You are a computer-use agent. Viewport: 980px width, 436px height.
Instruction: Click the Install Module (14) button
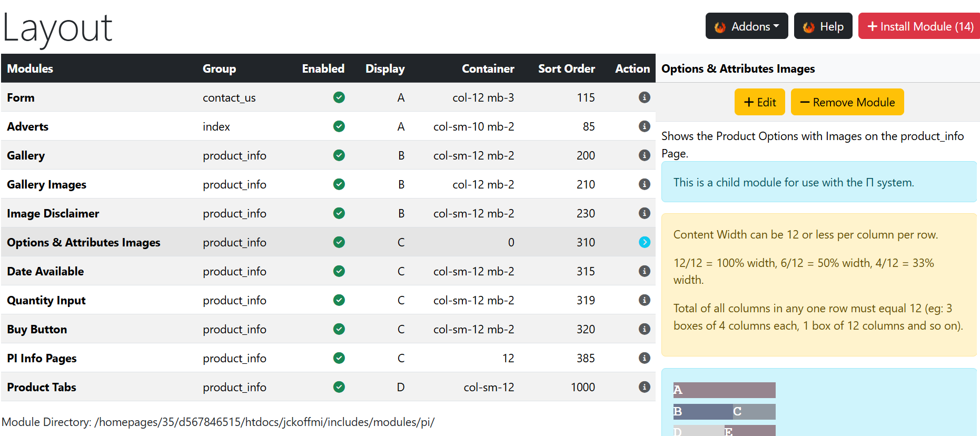point(919,26)
